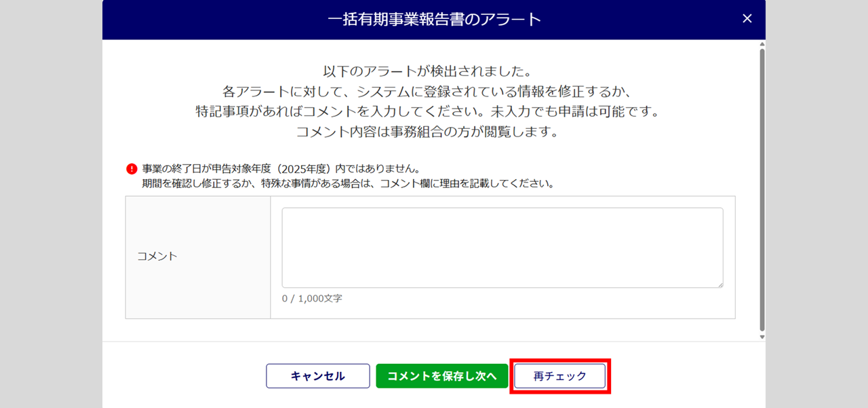Click the 以下のアラートが検出されました heading line
868x408 pixels.
[x=426, y=71]
